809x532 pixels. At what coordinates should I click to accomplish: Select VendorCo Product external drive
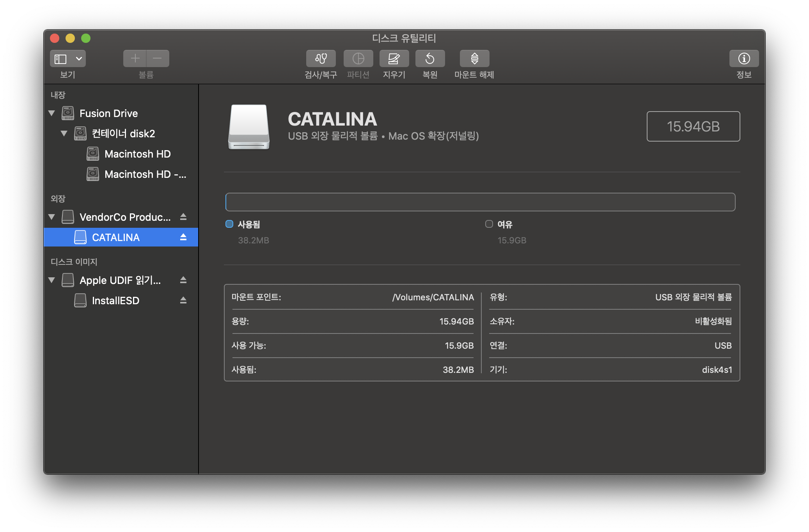coord(121,217)
